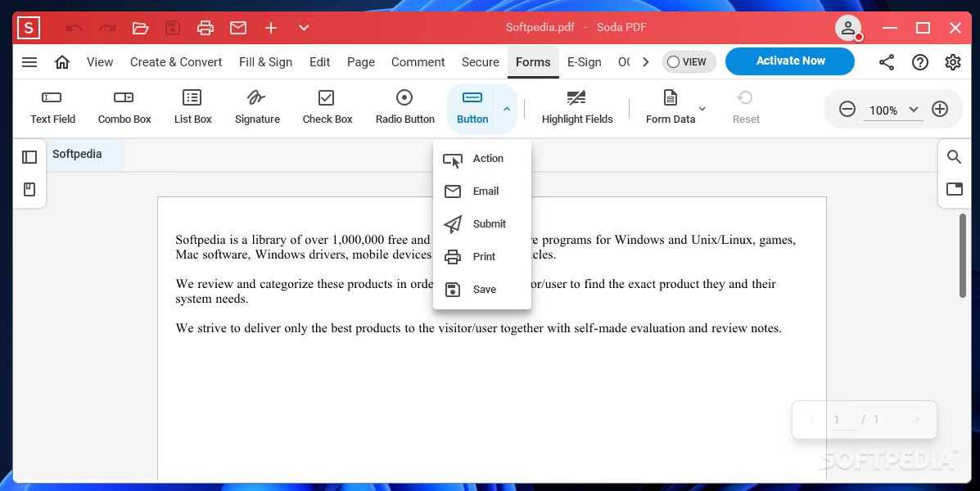
Task: Expand the Form Data dropdown chevron
Action: 702,109
